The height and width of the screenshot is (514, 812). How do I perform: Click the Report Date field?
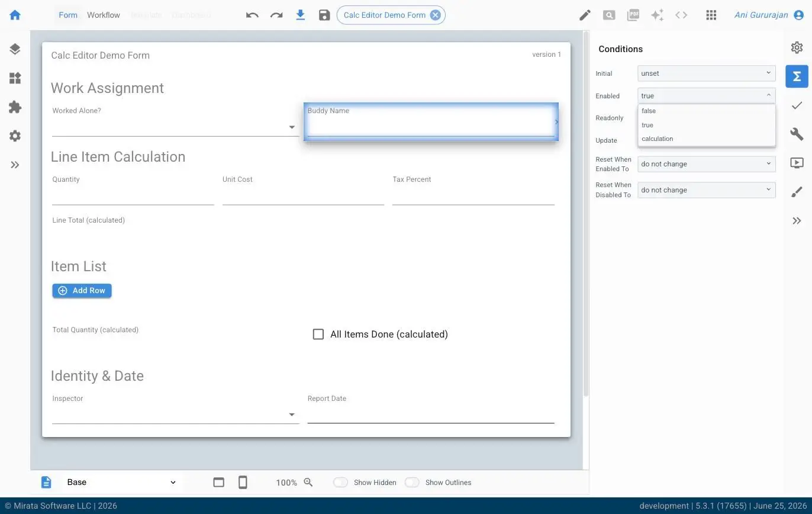(431, 415)
